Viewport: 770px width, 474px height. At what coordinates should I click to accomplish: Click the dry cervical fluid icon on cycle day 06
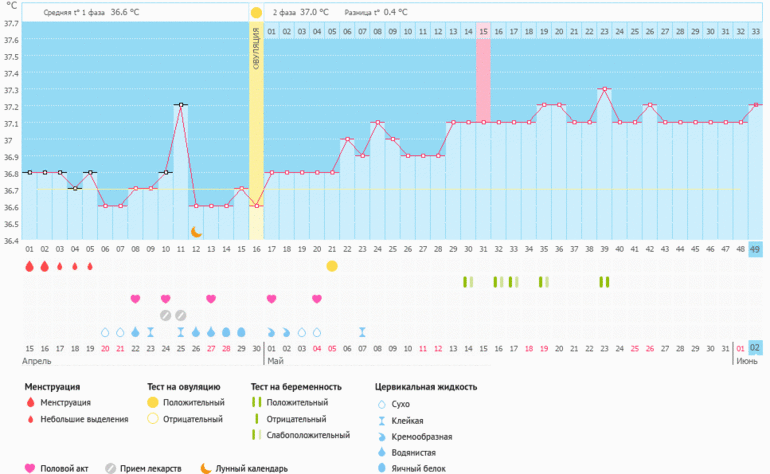pos(105,332)
